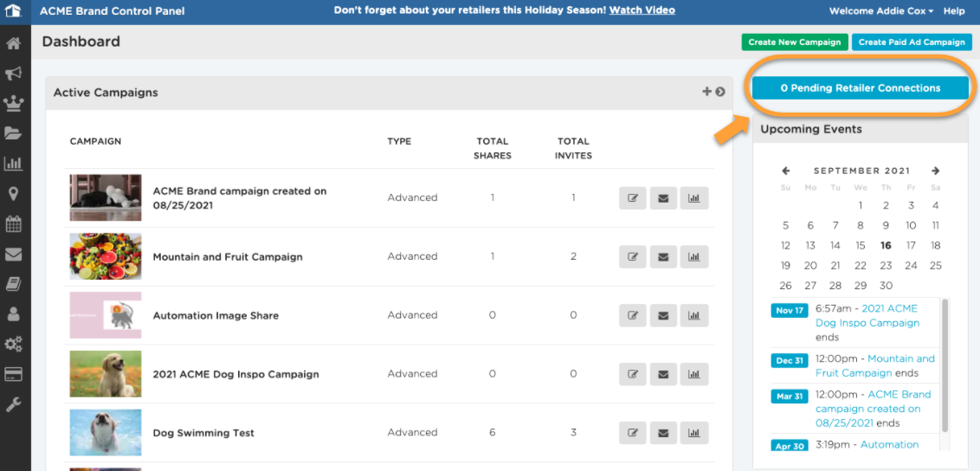Open the calendar icon in sidebar
This screenshot has width=980, height=471.
coord(13,223)
